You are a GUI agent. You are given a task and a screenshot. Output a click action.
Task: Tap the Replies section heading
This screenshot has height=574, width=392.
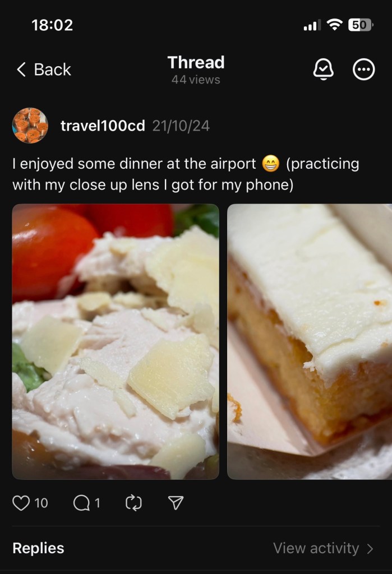38,548
